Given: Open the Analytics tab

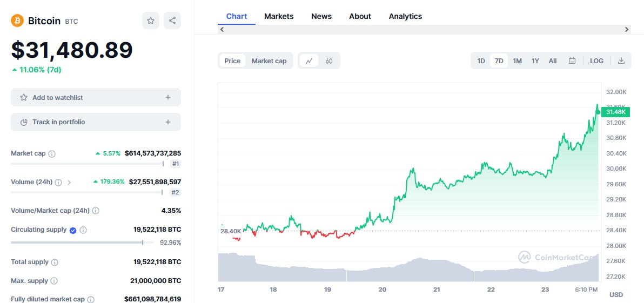Looking at the screenshot, I should (405, 16).
